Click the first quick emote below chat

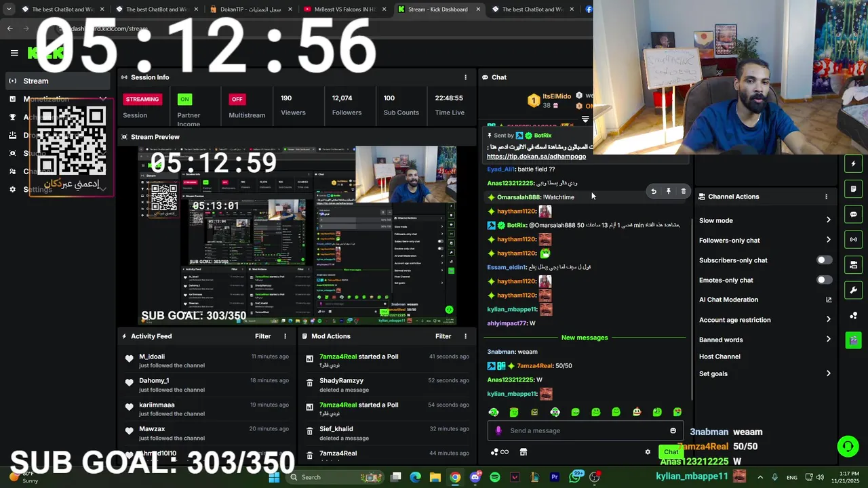click(x=494, y=412)
